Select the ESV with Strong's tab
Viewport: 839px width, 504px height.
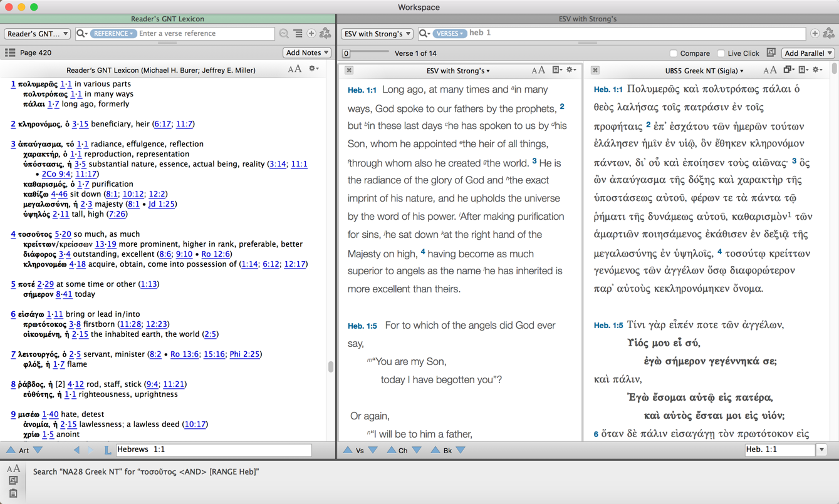coord(588,19)
